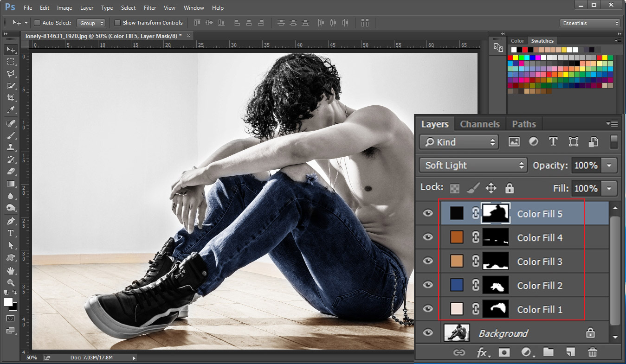Open the status bar info arrow
The height and width of the screenshot is (364, 626).
134,358
